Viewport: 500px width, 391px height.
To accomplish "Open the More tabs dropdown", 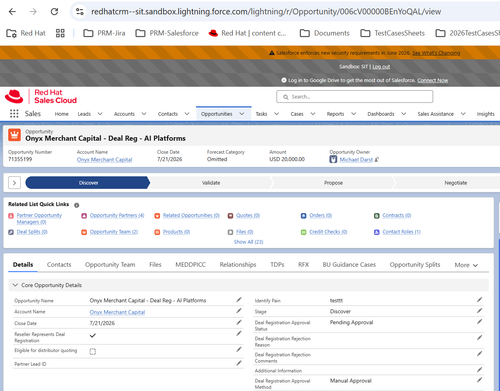I will 466,265.
